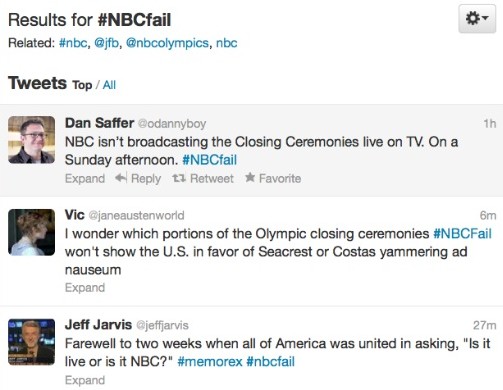Click the 27m timestamp on Jarvis tweet
This screenshot has height=390, width=503.
point(485,325)
